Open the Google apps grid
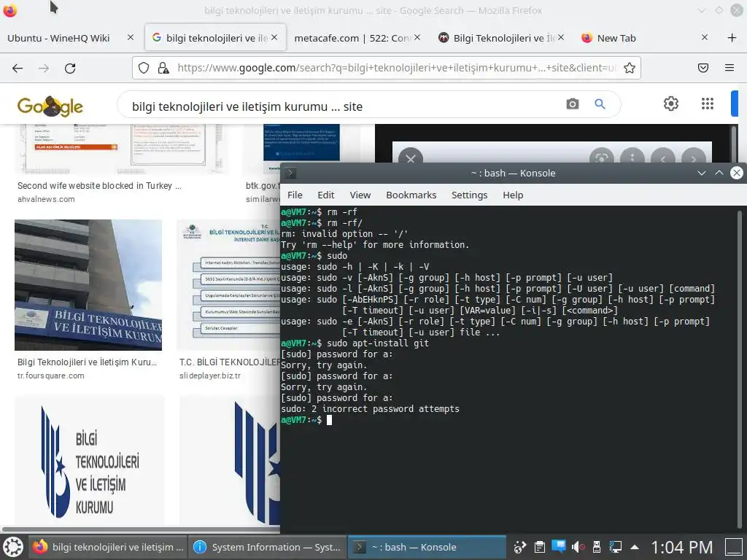Viewport: 747px width, 560px height. [x=708, y=104]
